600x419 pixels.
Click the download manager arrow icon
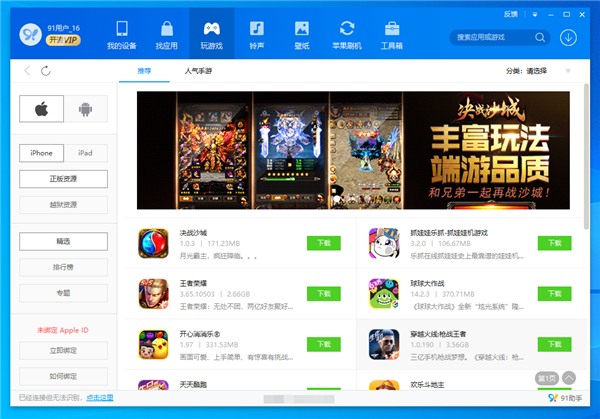coord(569,37)
